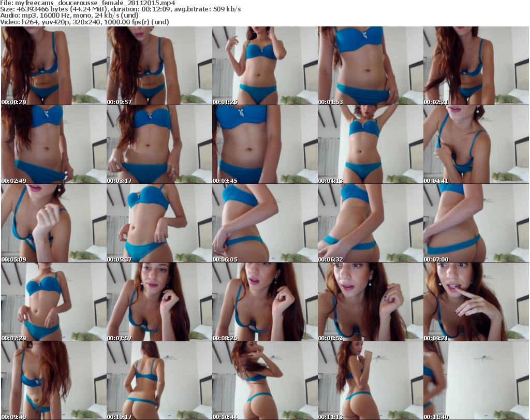Select the thumbnail stamped 00:08:53
The width and height of the screenshot is (530, 420).
[370, 302]
